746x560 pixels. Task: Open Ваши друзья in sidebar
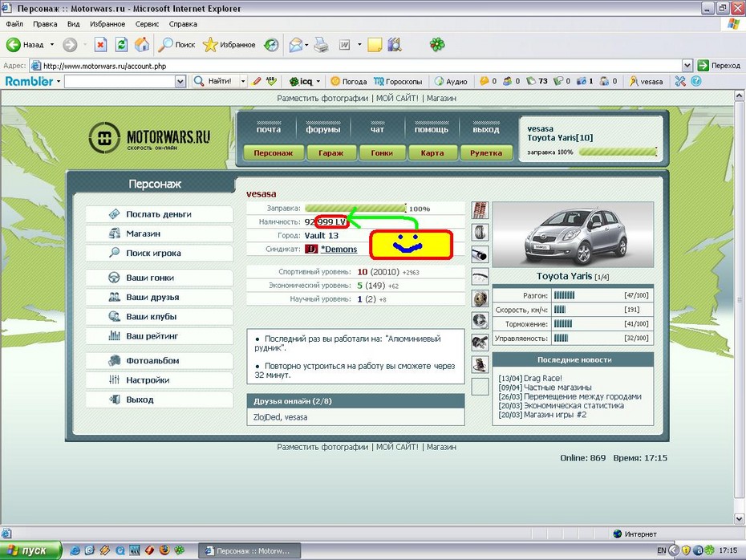[x=159, y=297]
